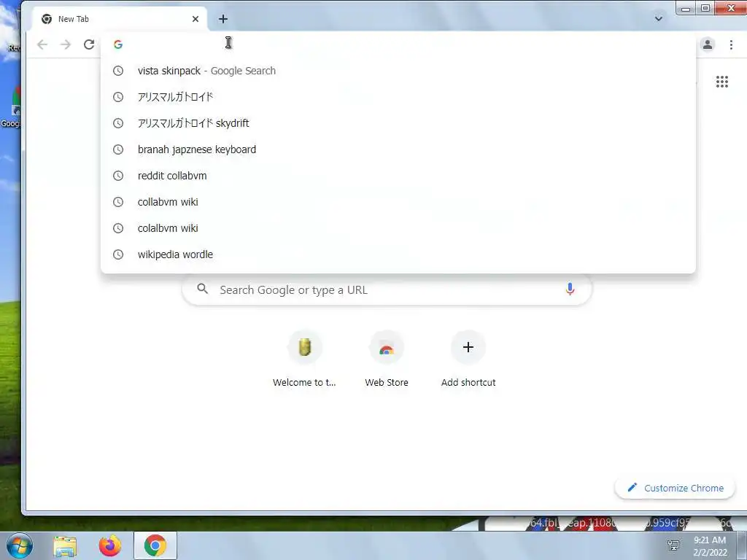Screen dimensions: 747x560
Task: Open File Explorer from the taskbar
Action: coord(65,545)
